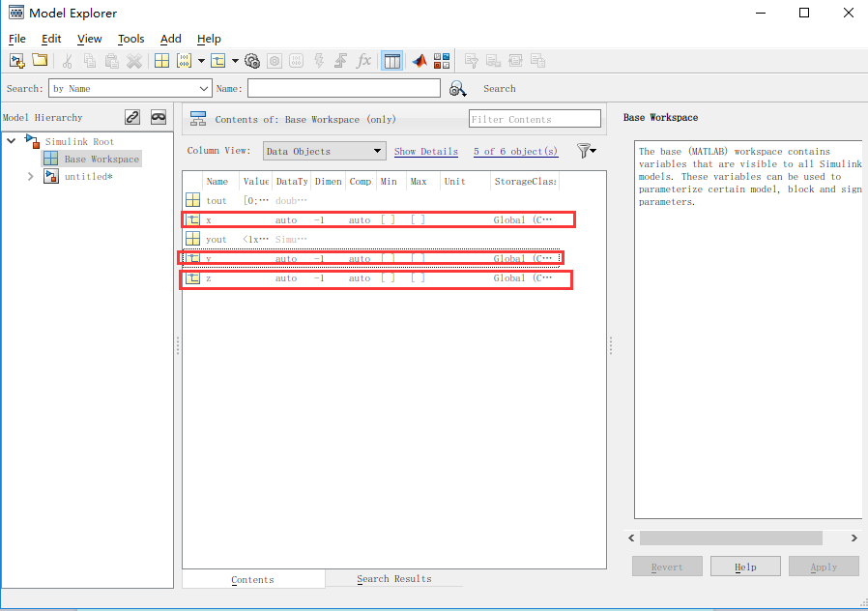The height and width of the screenshot is (611, 868).
Task: Click dialog pane horizontal scrollbar left arrow
Action: click(631, 538)
